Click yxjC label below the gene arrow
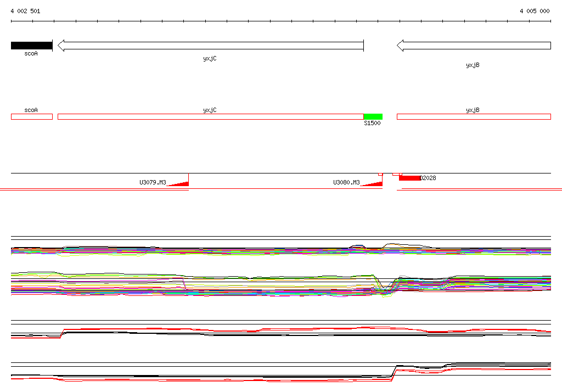The width and height of the screenshot is (562, 392). [x=210, y=58]
